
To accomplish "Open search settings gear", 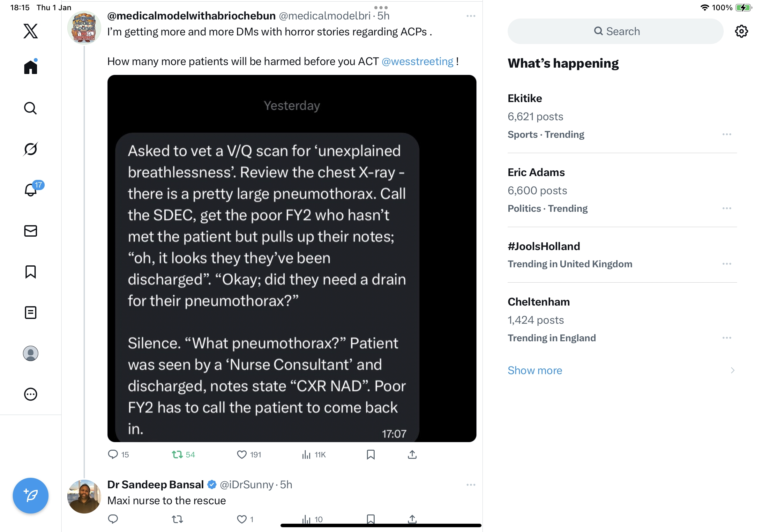I will [x=741, y=31].
